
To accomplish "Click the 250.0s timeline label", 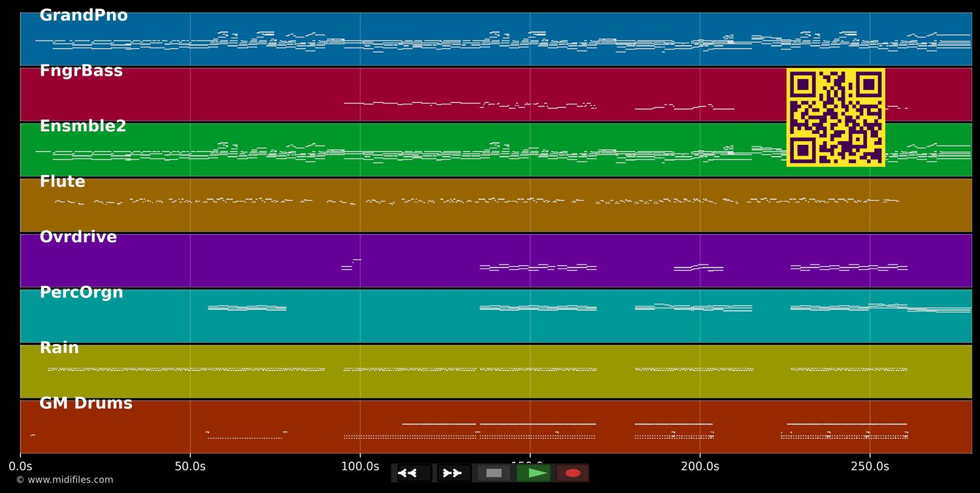I will click(x=870, y=466).
